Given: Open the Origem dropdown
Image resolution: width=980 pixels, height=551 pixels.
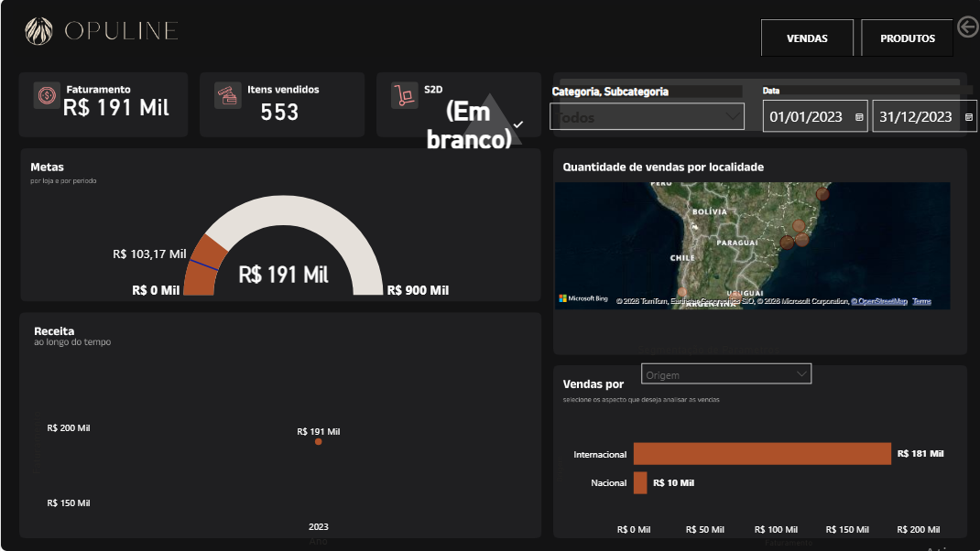Looking at the screenshot, I should [x=726, y=373].
